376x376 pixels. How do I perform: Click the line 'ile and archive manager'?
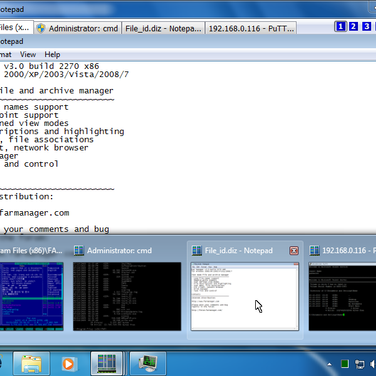[57, 91]
